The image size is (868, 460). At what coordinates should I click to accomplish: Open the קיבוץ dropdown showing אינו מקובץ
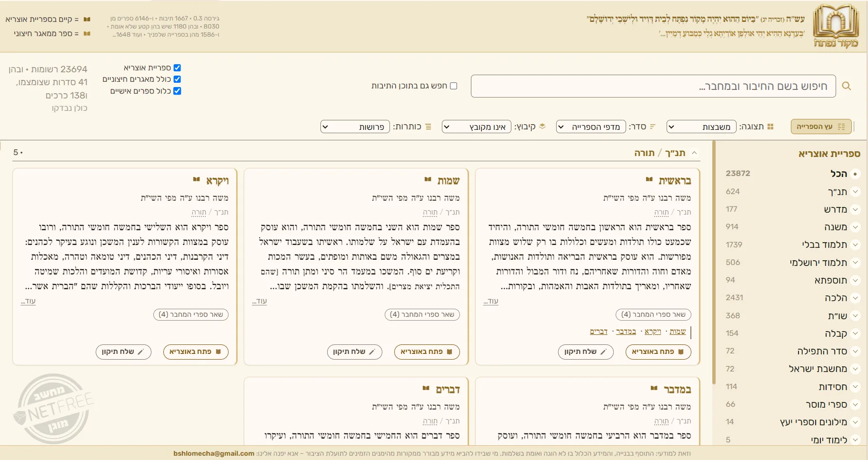(x=476, y=127)
